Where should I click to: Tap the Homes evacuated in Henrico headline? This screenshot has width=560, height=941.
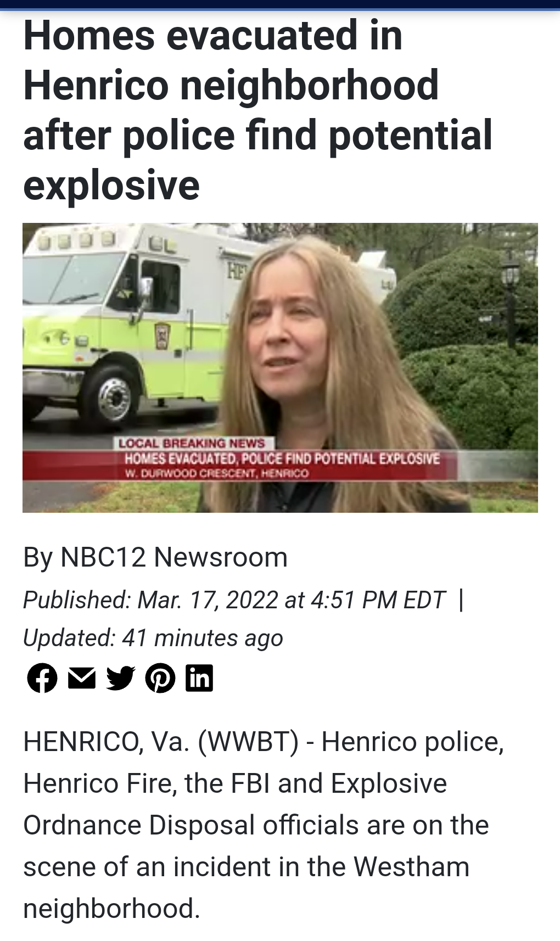[258, 110]
